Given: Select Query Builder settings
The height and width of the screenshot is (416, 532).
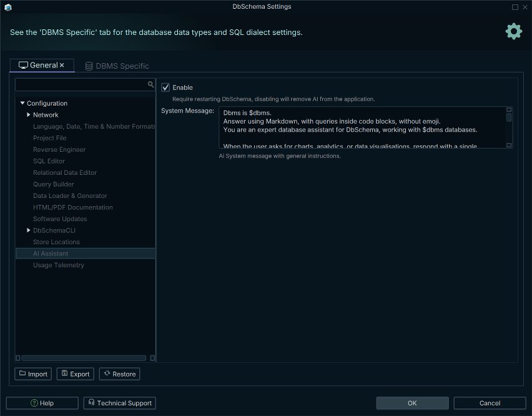Looking at the screenshot, I should coord(53,184).
